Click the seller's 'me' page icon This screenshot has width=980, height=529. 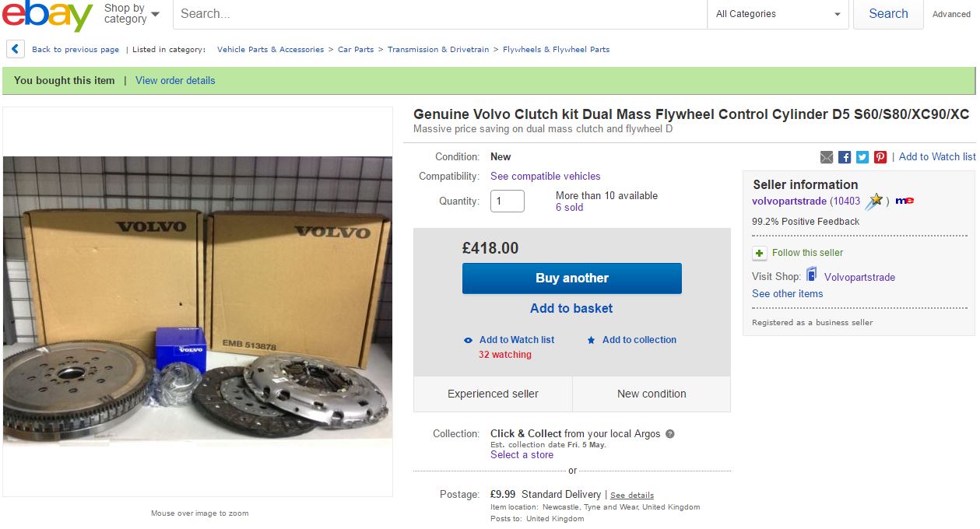click(x=904, y=201)
